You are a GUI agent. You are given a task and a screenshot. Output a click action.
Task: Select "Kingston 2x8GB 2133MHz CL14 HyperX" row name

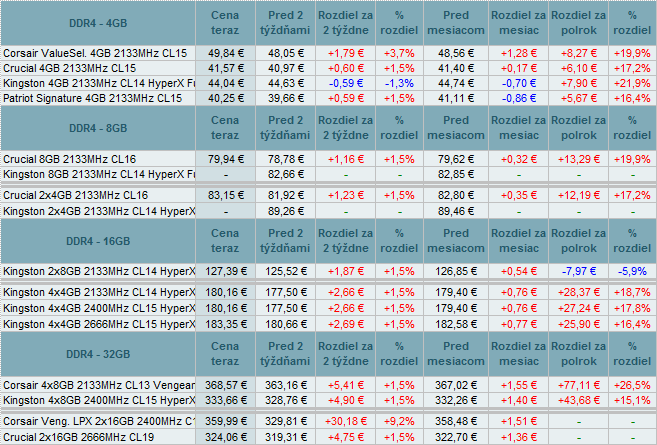99,272
